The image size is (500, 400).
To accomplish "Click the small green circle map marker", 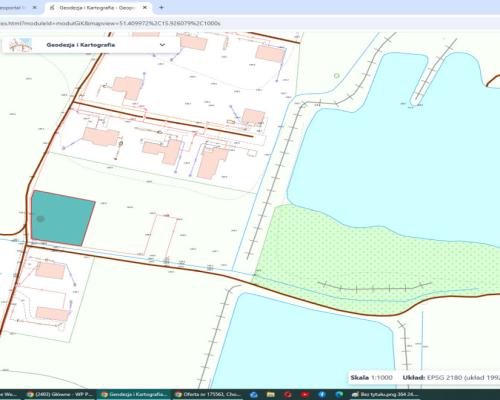I will pyautogui.click(x=337, y=76).
